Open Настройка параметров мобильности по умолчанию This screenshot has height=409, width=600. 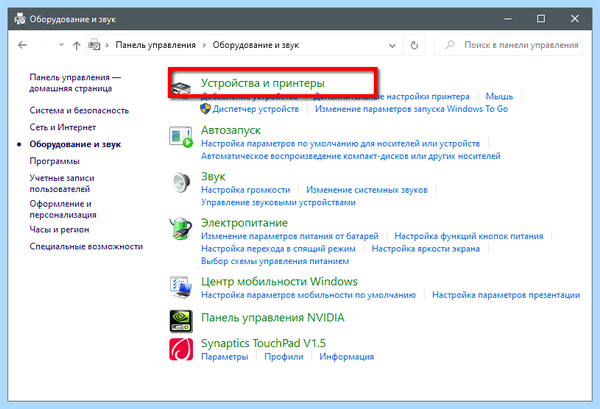[308, 295]
